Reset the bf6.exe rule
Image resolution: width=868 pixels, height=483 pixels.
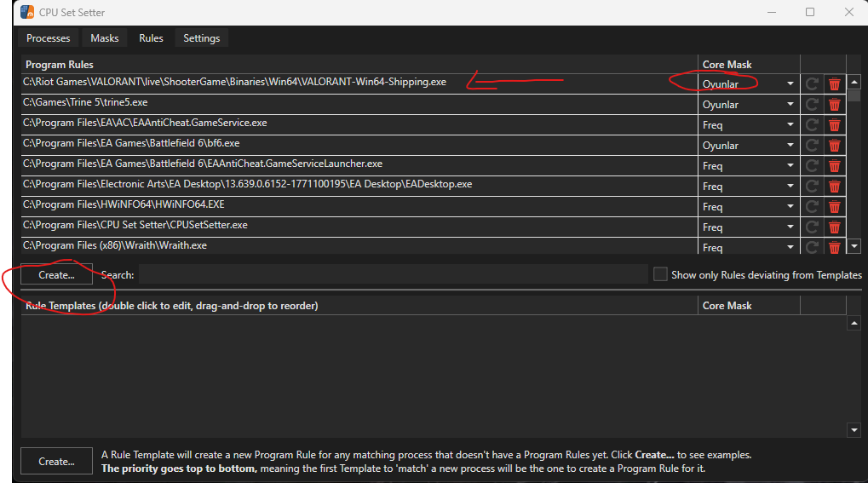[x=812, y=146]
